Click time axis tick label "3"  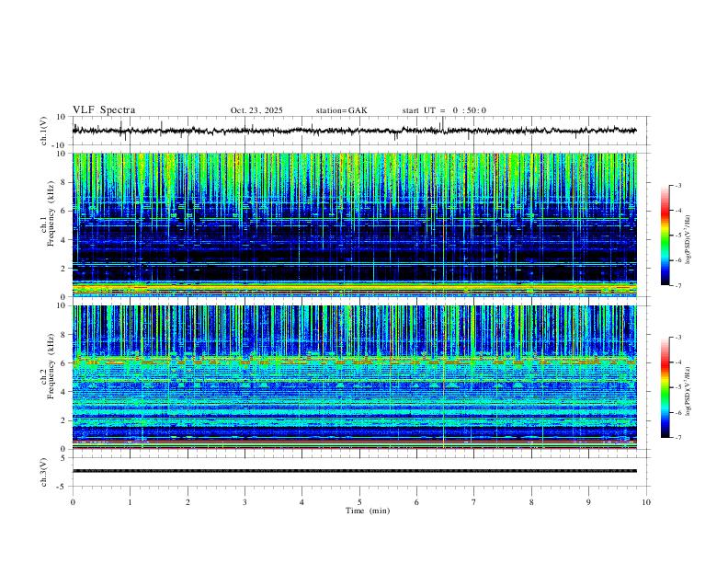[x=245, y=502]
